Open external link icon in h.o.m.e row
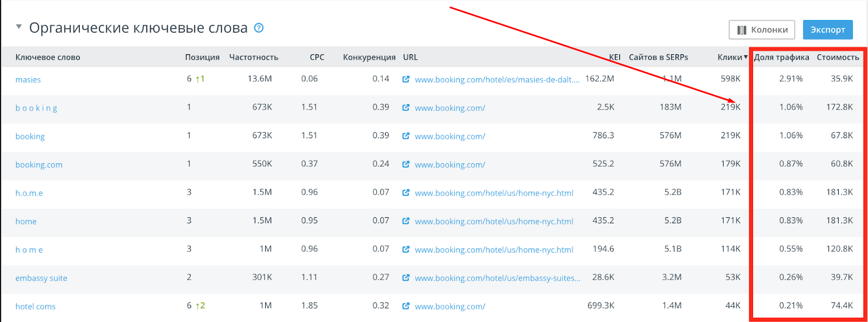 point(406,192)
